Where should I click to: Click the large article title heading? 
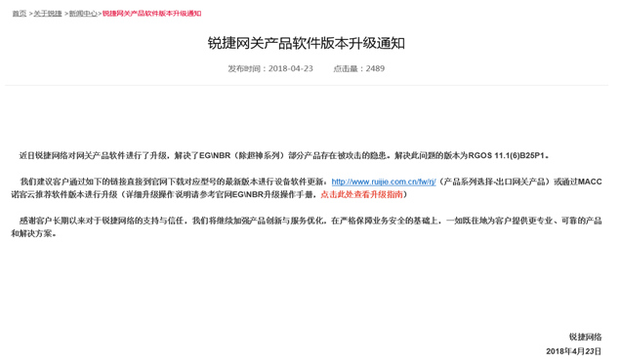click(307, 43)
